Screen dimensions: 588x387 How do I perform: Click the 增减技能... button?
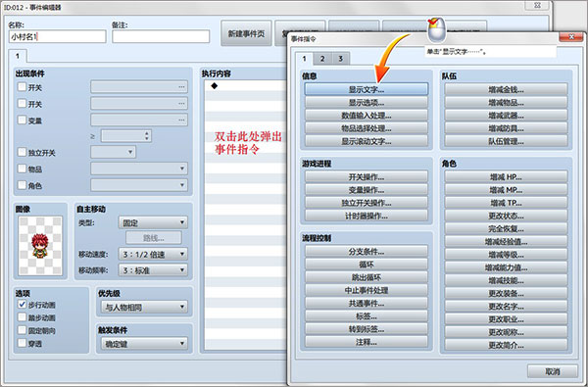tap(506, 280)
